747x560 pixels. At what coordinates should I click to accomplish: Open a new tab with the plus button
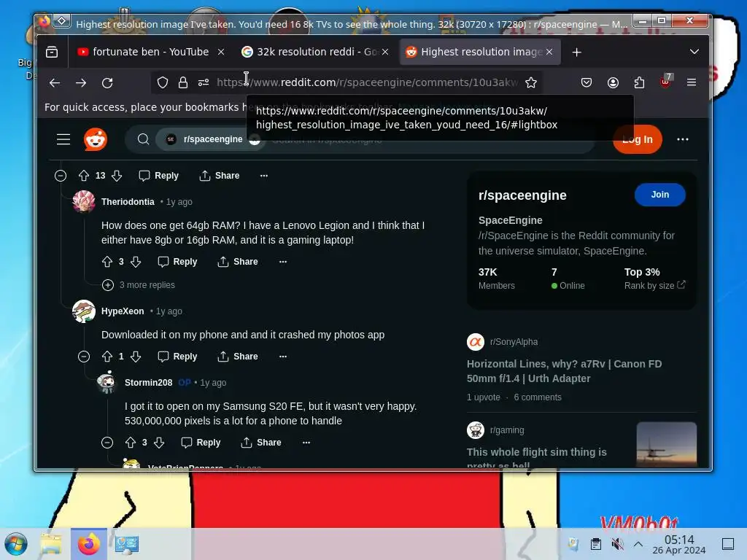[576, 52]
